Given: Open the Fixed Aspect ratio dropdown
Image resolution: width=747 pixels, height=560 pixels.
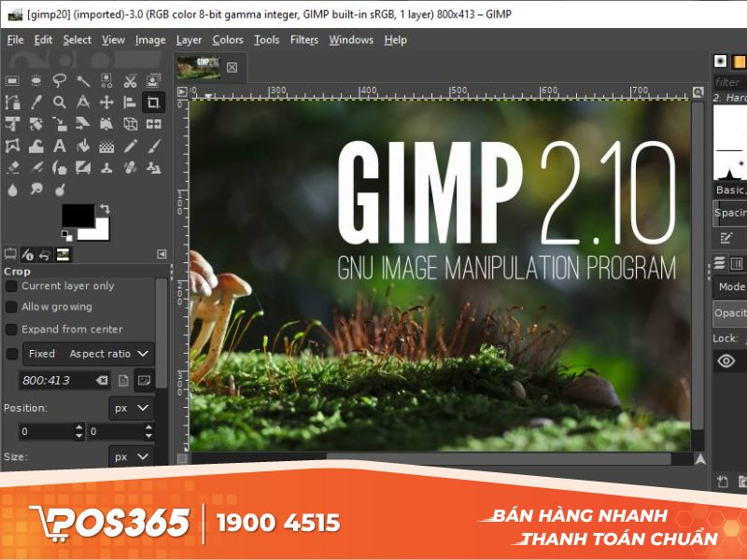Looking at the screenshot, I should pyautogui.click(x=89, y=354).
